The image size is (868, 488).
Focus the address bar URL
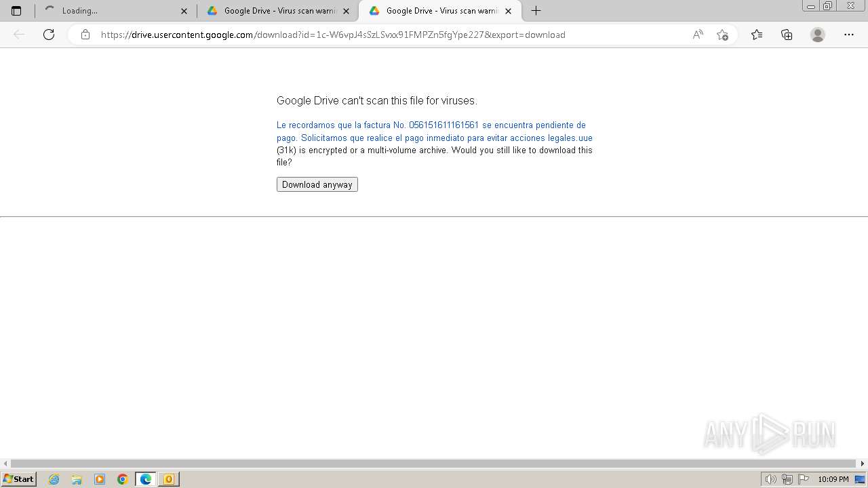[x=333, y=35]
